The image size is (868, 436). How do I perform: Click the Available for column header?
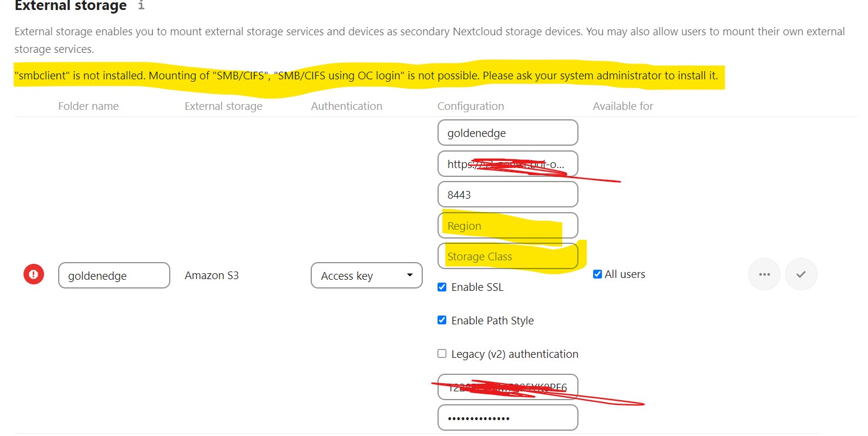[623, 106]
